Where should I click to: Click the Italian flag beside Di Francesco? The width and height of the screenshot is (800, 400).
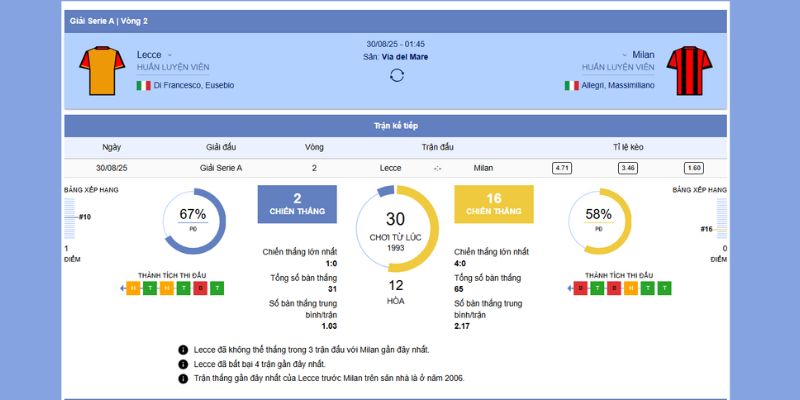pyautogui.click(x=144, y=86)
